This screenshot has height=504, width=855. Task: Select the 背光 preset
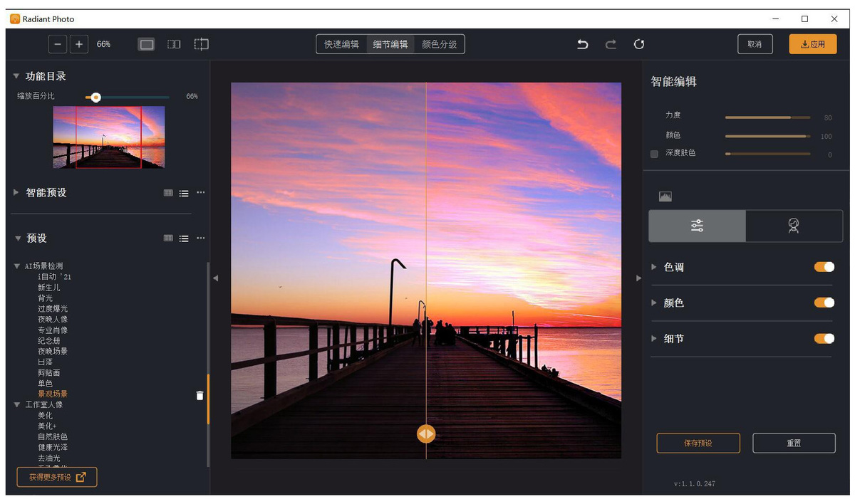pos(45,298)
